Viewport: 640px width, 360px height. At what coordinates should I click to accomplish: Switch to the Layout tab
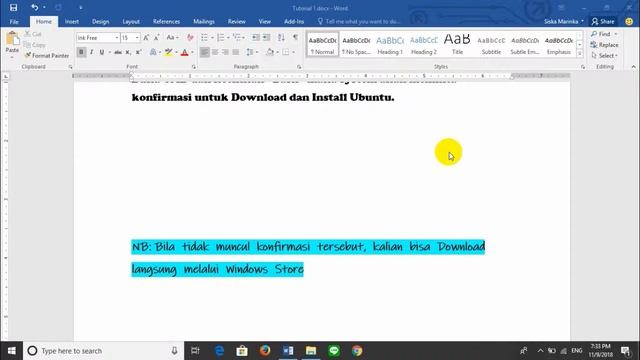(131, 21)
